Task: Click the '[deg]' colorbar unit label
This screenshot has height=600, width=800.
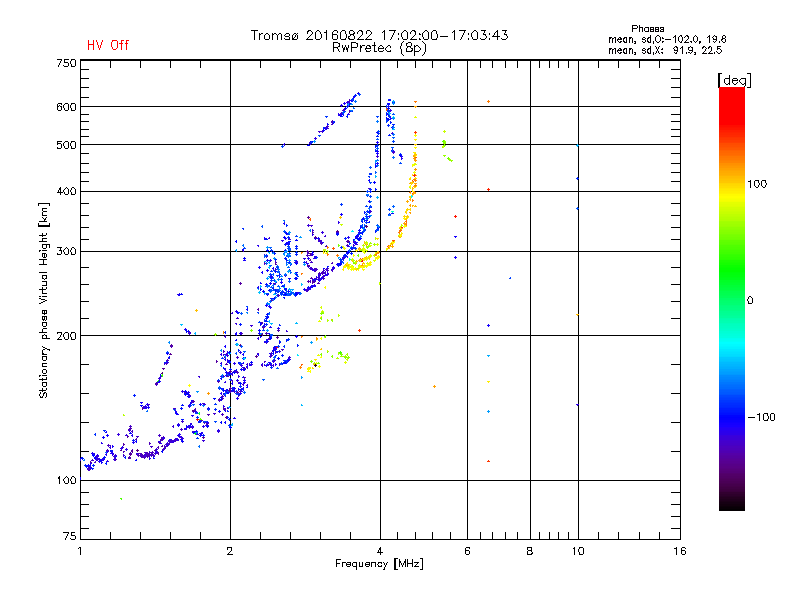Action: click(734, 80)
